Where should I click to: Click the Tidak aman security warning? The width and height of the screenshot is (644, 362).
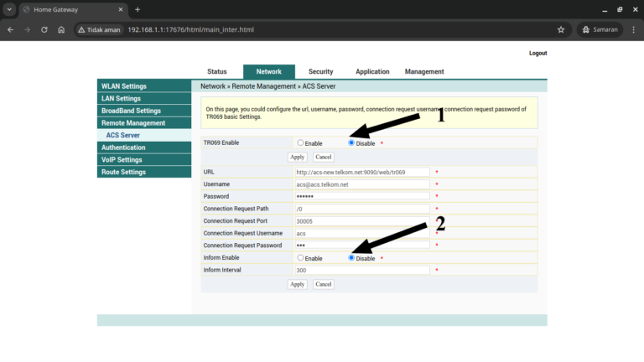(x=100, y=29)
